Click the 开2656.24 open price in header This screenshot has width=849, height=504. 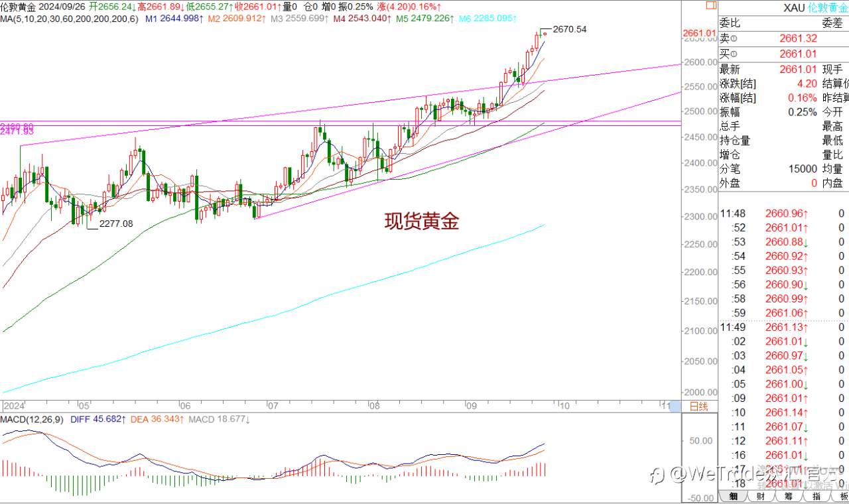coord(111,7)
